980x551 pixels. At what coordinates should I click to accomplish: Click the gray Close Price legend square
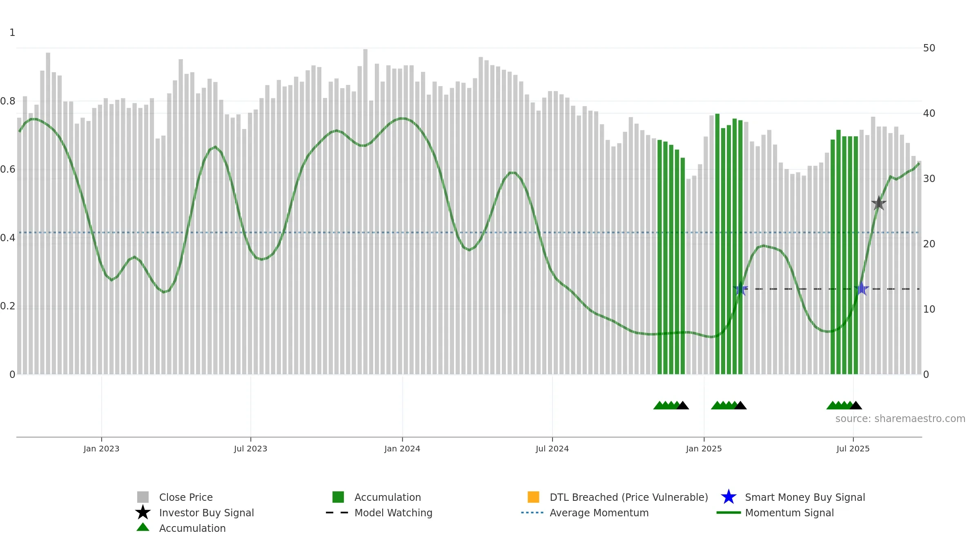pos(143,497)
